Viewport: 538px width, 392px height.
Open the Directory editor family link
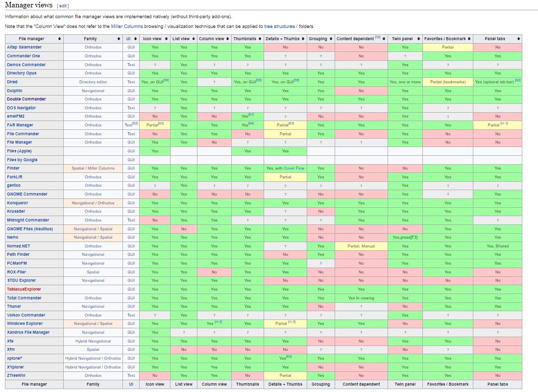[93, 82]
